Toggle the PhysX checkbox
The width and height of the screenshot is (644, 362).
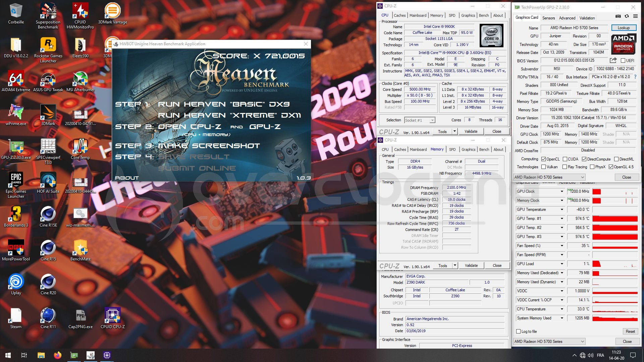point(592,167)
